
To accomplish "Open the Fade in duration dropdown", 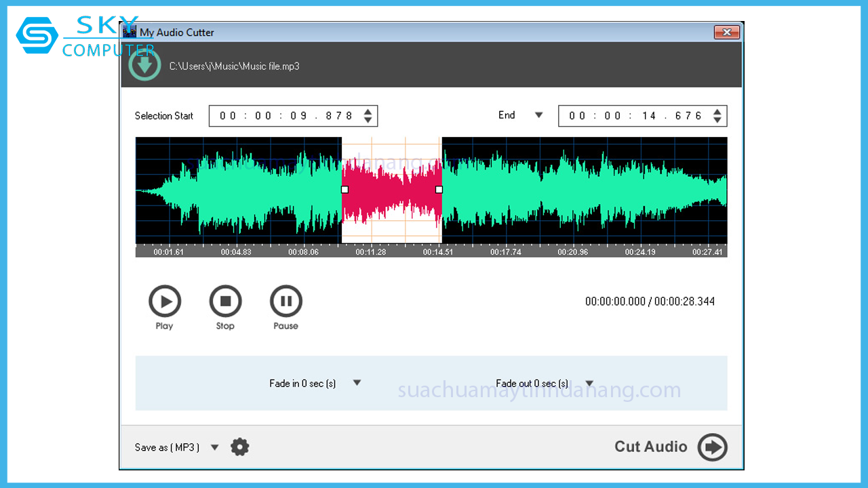I will (357, 383).
